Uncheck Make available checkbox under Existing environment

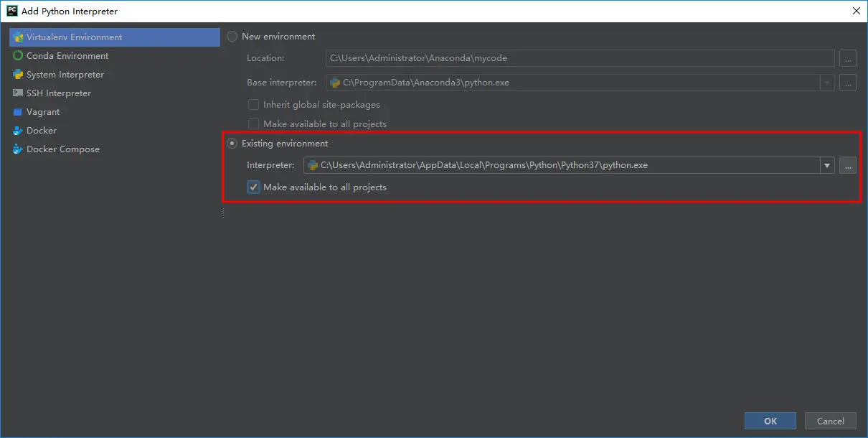(253, 187)
